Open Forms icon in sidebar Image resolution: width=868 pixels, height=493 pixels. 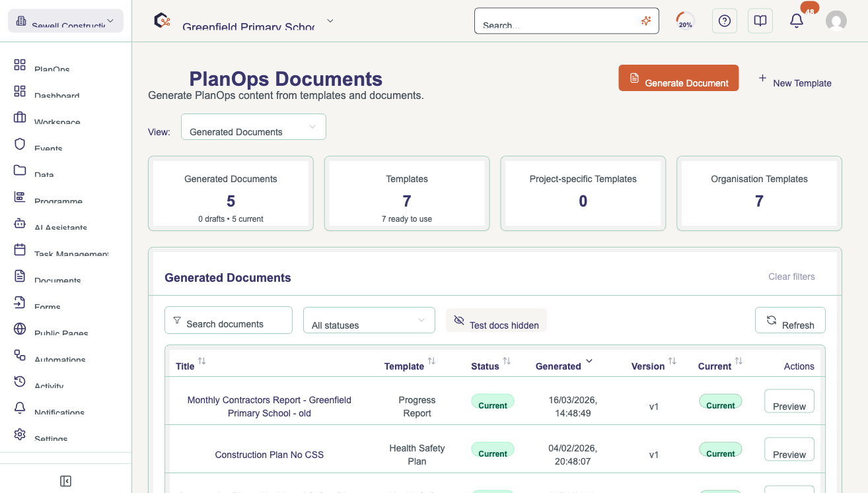20,302
